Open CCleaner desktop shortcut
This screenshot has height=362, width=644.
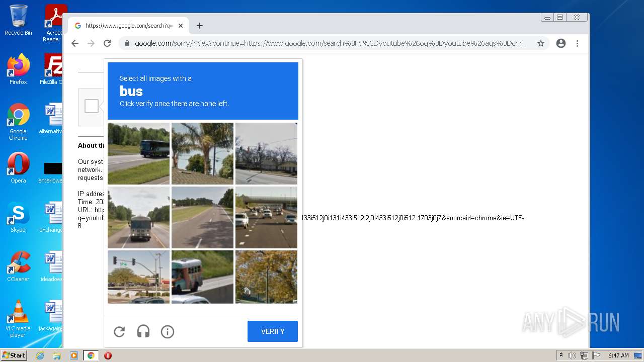tap(18, 266)
